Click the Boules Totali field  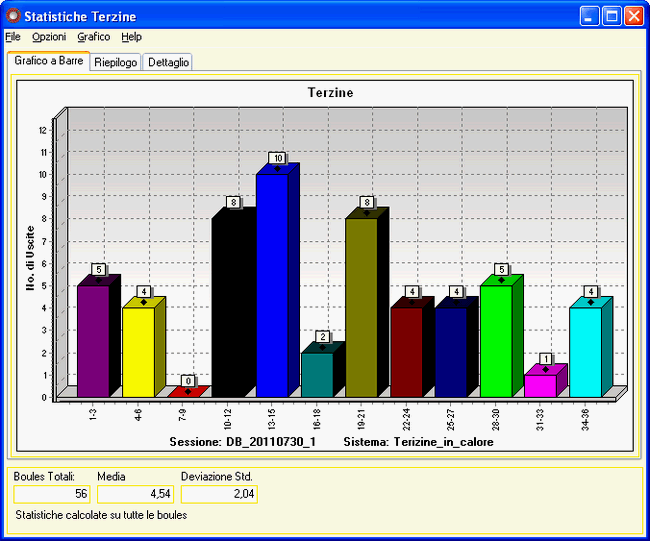(x=53, y=494)
